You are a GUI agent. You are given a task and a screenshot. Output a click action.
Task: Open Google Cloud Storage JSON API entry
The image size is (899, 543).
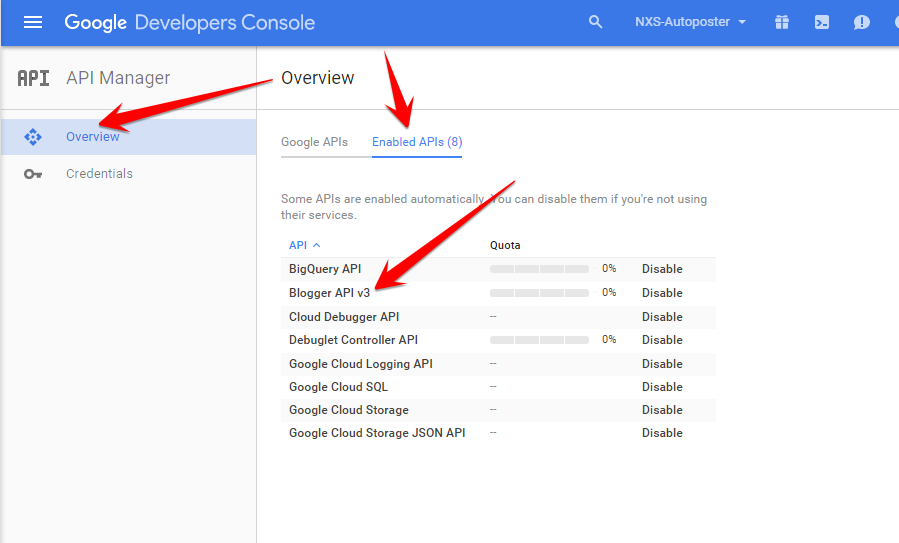point(377,433)
